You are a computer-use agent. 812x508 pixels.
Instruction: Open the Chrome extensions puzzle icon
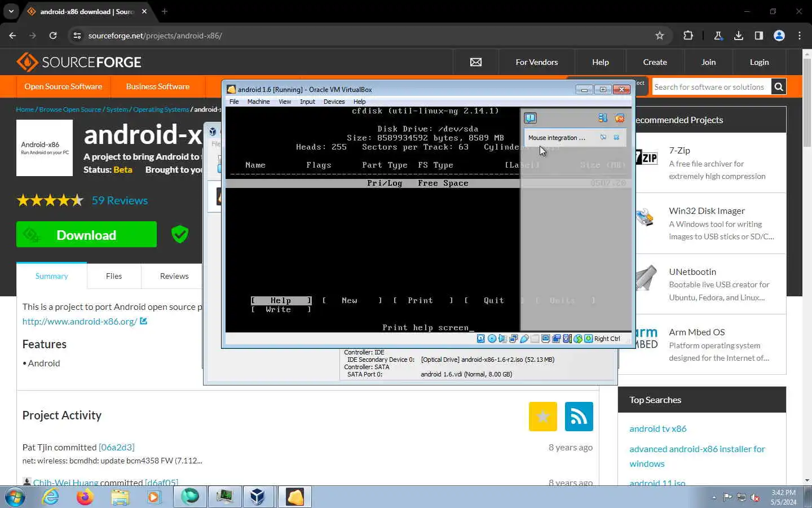pyautogui.click(x=688, y=36)
